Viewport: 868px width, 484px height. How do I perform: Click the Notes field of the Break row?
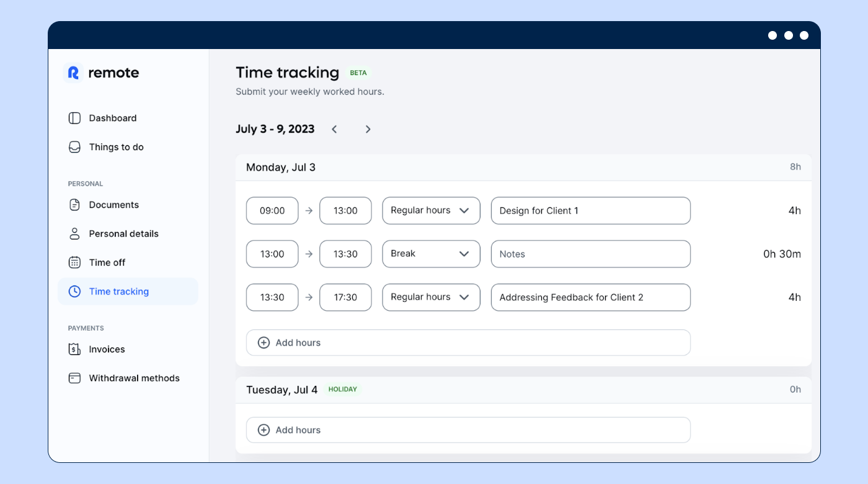590,254
